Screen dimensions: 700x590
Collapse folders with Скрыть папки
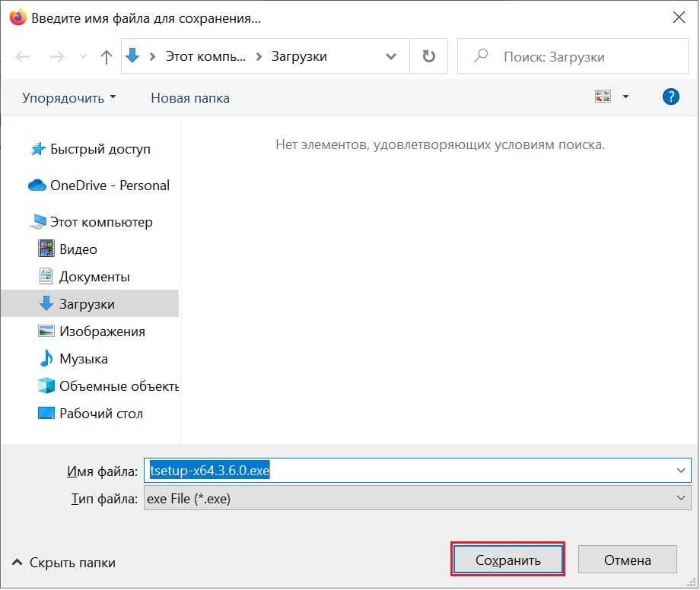click(x=64, y=563)
